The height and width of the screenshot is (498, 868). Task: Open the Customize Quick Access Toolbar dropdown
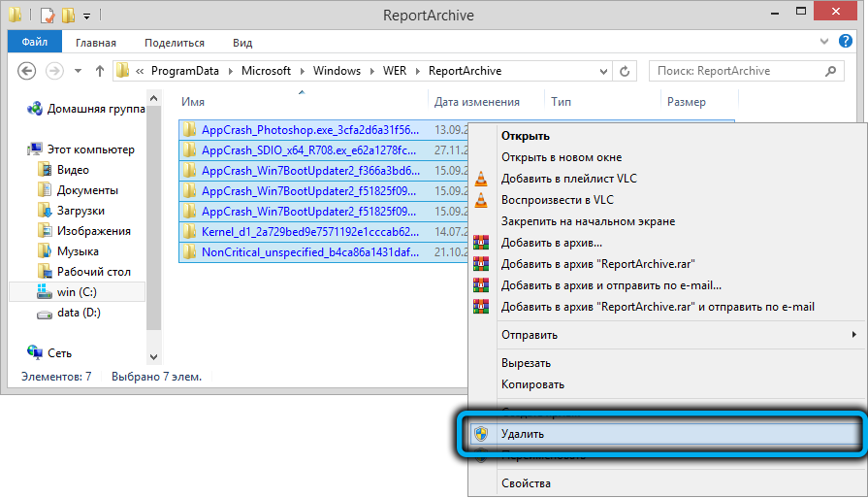86,16
